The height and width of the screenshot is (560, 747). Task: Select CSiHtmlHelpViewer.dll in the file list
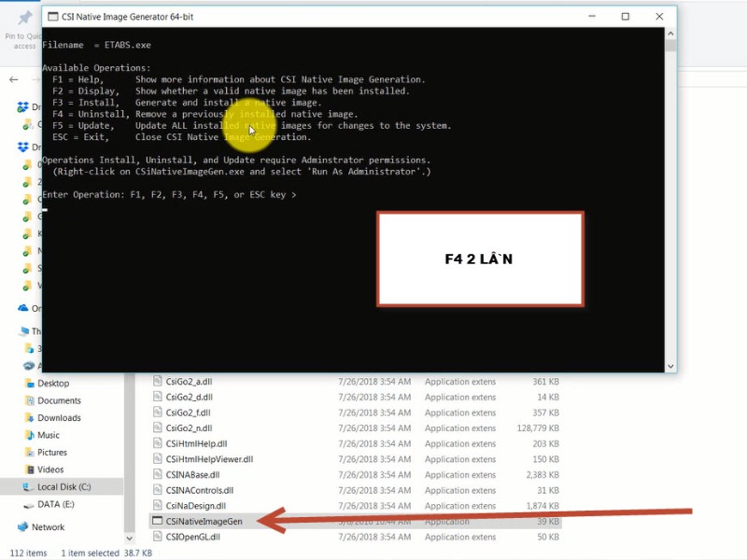pyautogui.click(x=208, y=459)
